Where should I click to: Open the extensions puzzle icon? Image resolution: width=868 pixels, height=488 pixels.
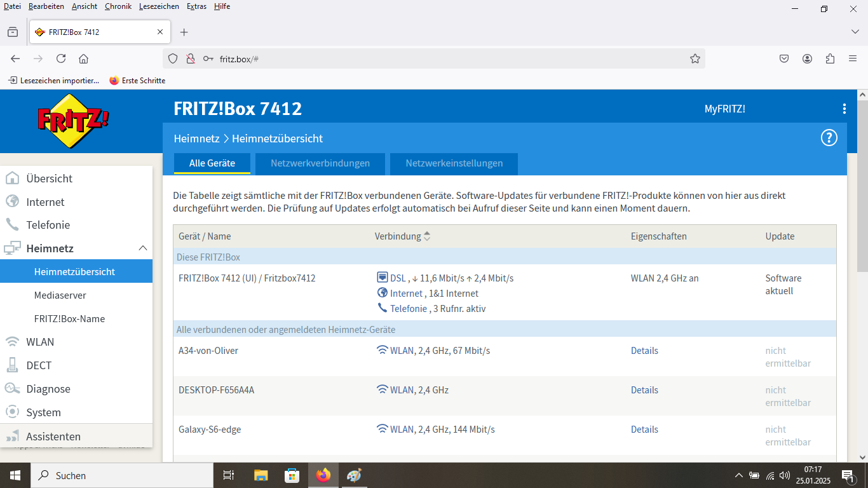[x=830, y=58]
